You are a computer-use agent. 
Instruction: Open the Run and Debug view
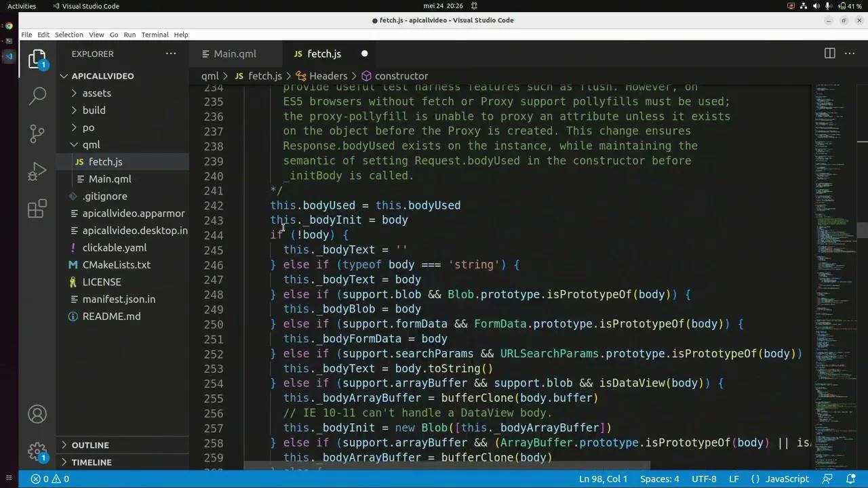(x=37, y=171)
